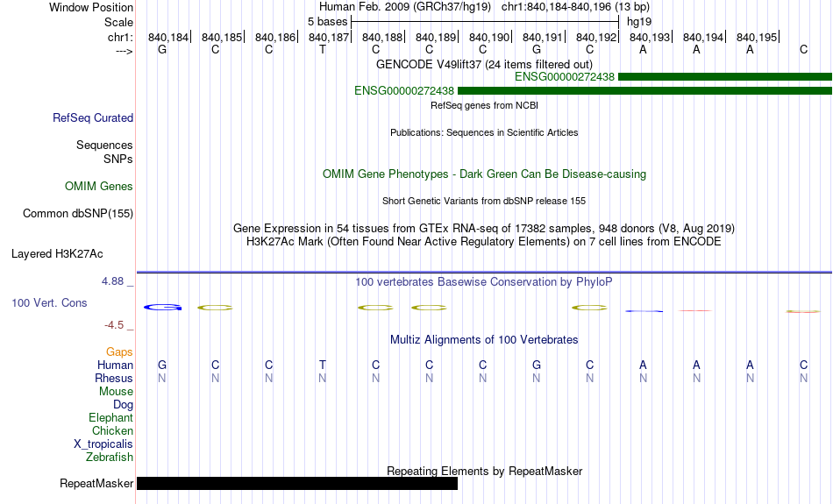Click the lower ENSG00000272438 gene label

tap(403, 91)
